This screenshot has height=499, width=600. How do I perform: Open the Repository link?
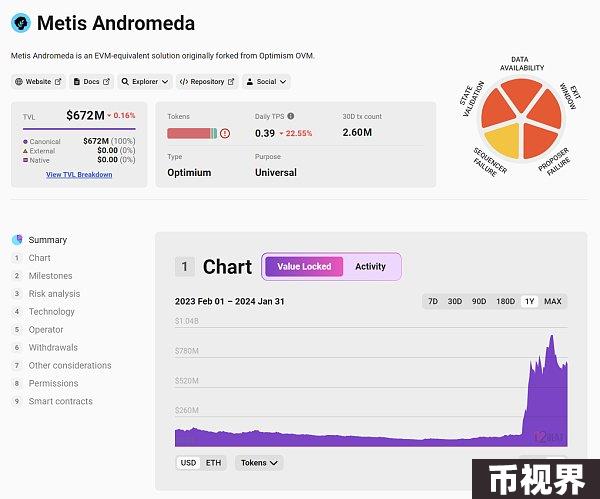pyautogui.click(x=207, y=82)
